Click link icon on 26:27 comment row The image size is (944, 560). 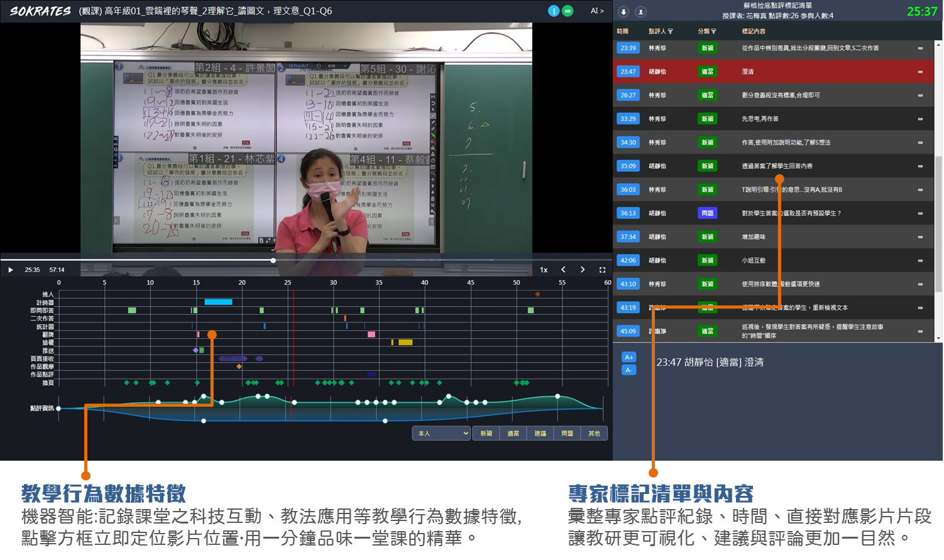click(920, 96)
